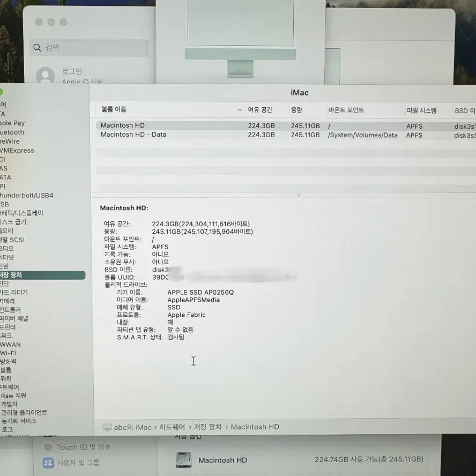The height and width of the screenshot is (476, 476).
Task: Select 카메라 in the sidebar
Action: click(8, 301)
